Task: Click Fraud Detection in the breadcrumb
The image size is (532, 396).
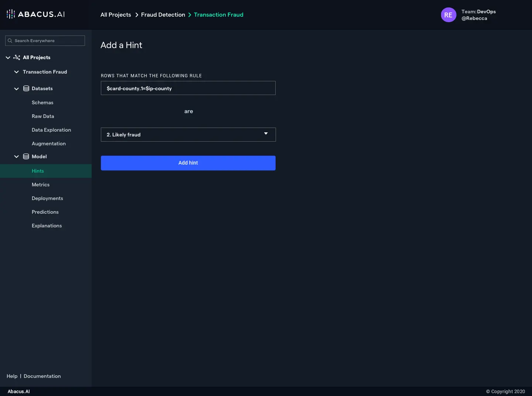Action: (x=163, y=15)
